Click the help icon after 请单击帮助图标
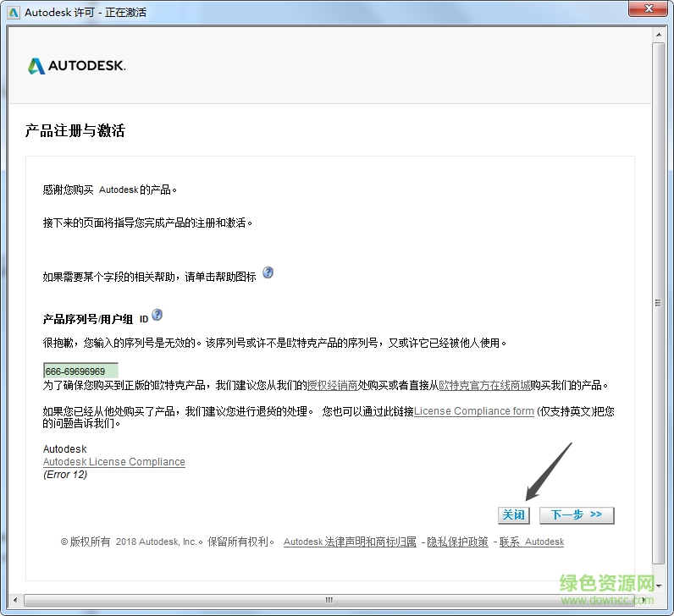This screenshot has height=616, width=674. tap(268, 272)
